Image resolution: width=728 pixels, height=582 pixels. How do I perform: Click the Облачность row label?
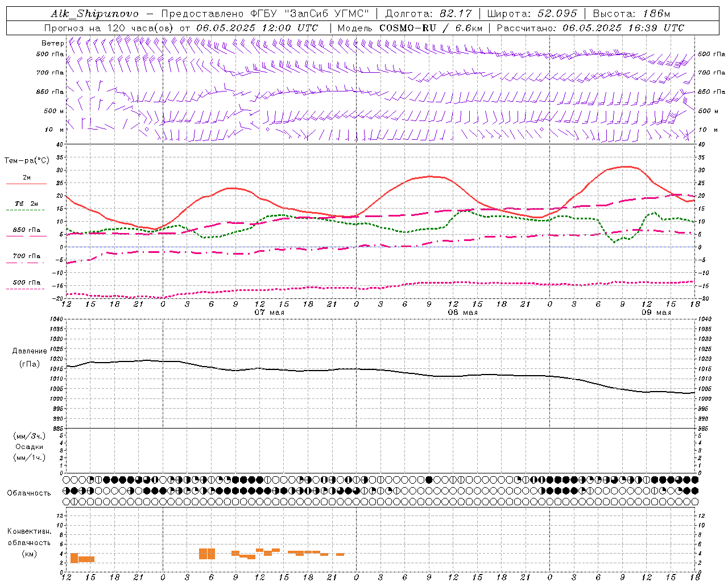[29, 493]
